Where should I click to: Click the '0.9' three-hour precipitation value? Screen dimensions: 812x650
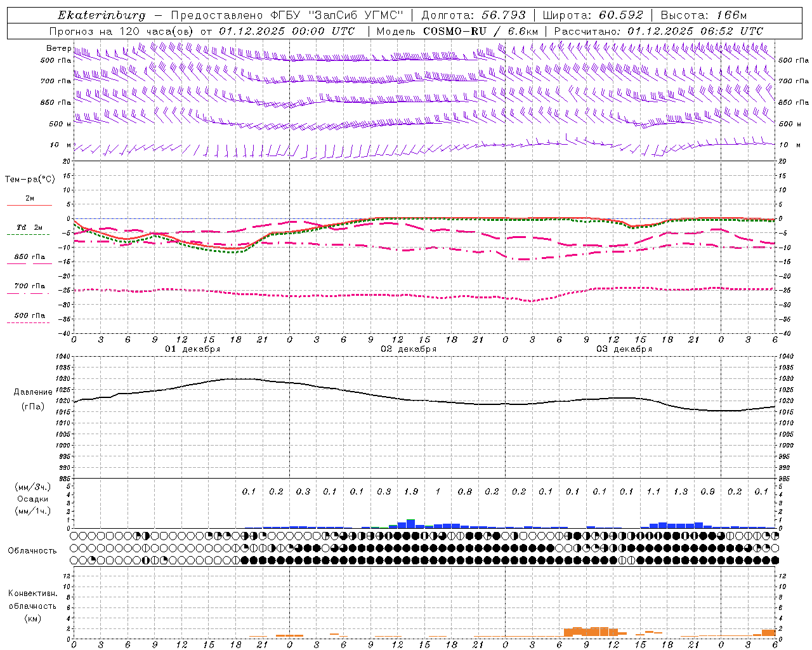pos(707,491)
